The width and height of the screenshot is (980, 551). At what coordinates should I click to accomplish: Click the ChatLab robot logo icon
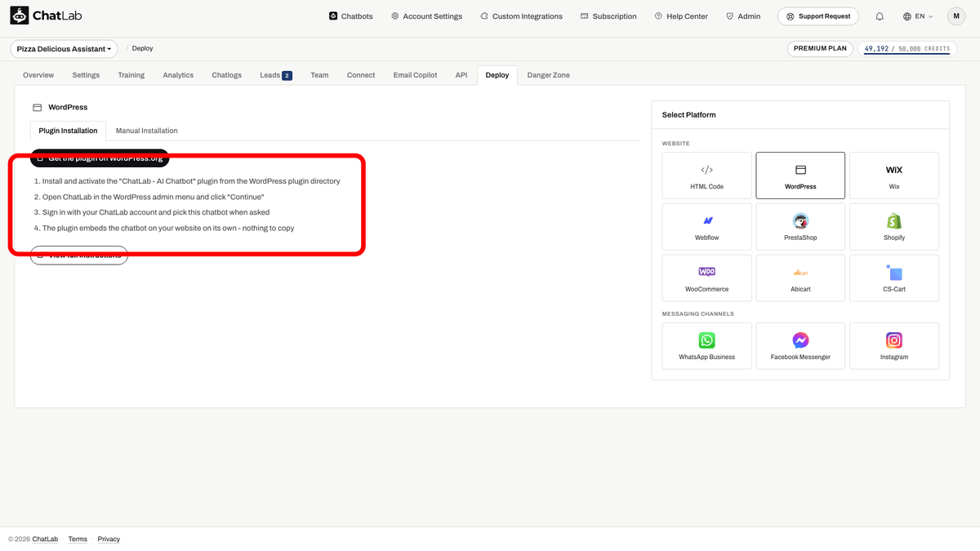19,16
